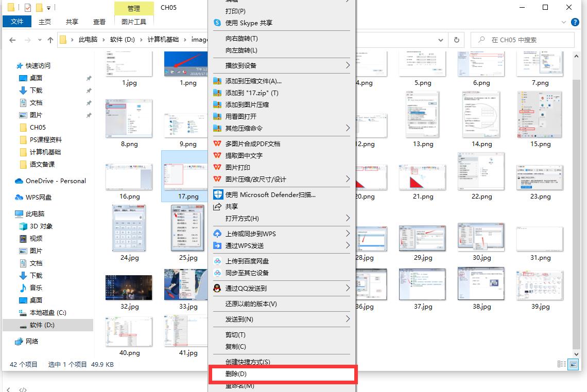This screenshot has width=587, height=392.
Task: Open address bar history dropdown
Action: click(441, 40)
